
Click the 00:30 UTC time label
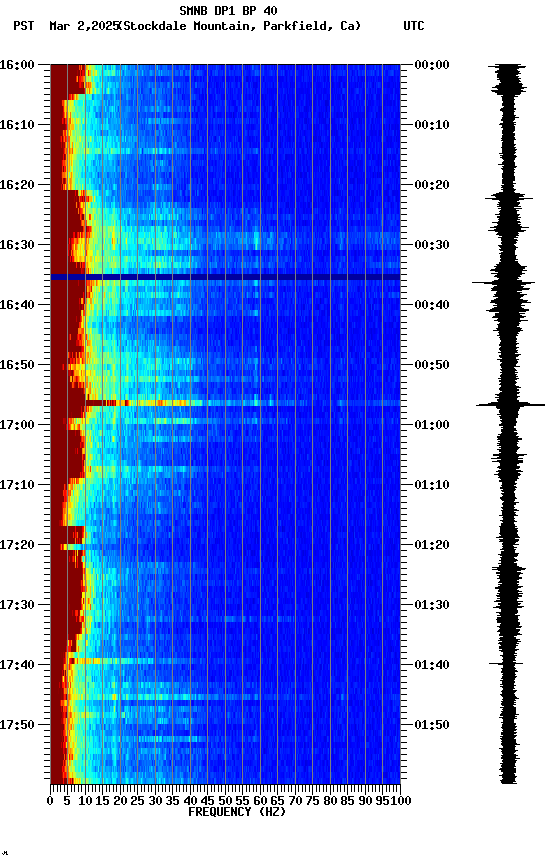432,245
